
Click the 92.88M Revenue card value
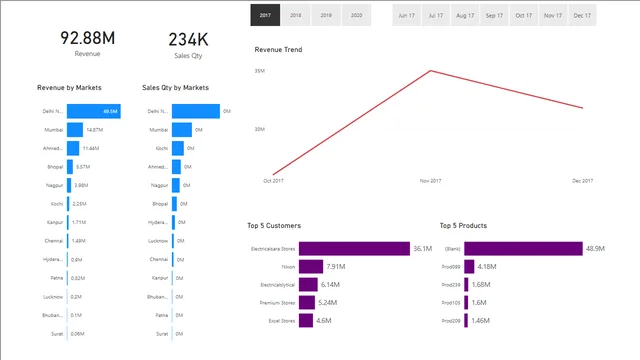87,38
